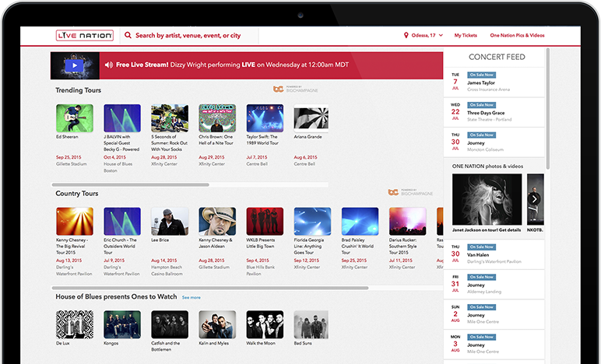Click Centre Bell under Ariana Grande
The image size is (601, 364).
coord(304,164)
